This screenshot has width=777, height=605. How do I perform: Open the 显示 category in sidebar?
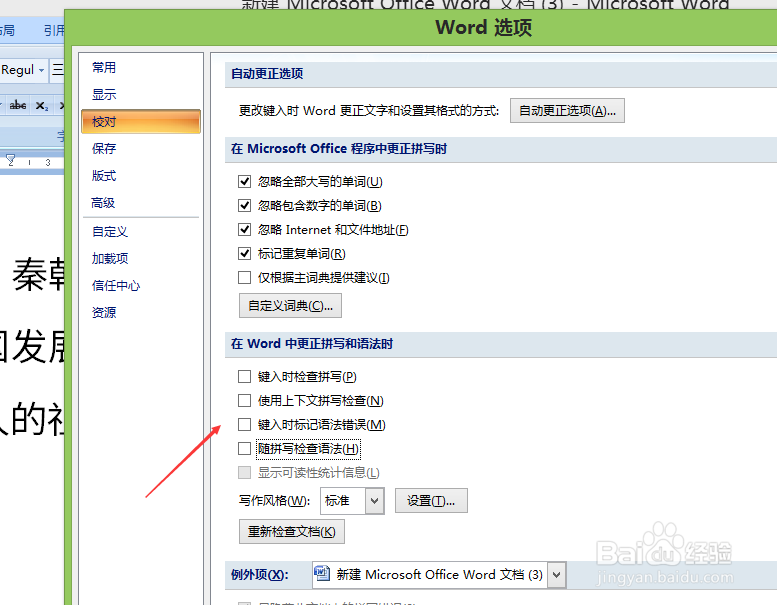104,94
